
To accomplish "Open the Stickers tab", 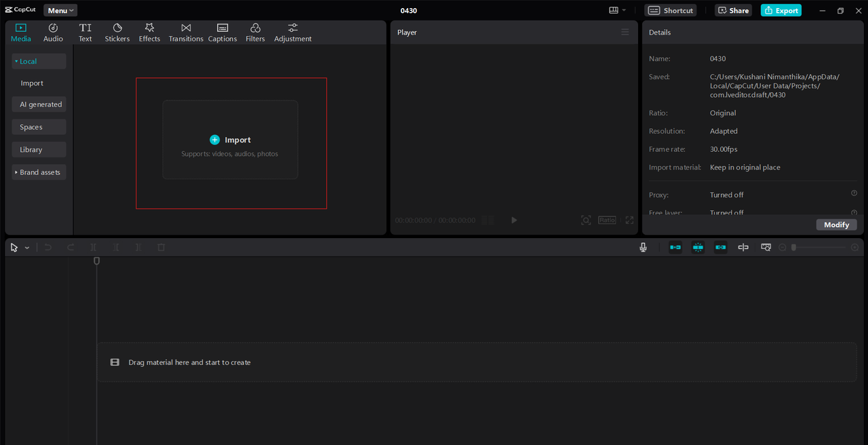I will point(117,33).
